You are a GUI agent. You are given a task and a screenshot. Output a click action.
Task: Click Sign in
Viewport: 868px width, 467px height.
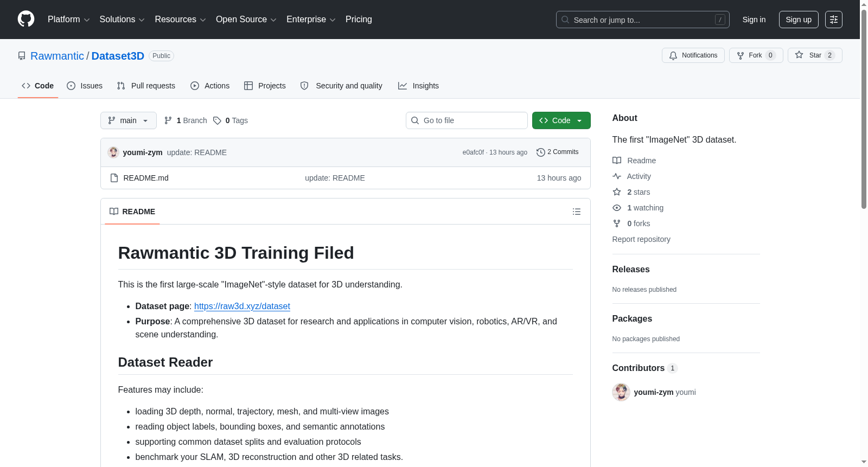[754, 20]
